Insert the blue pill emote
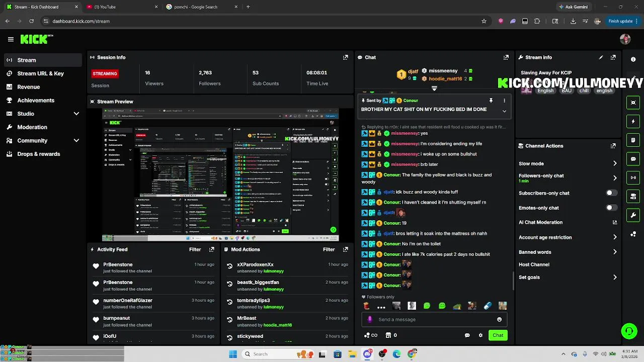 coord(487,306)
